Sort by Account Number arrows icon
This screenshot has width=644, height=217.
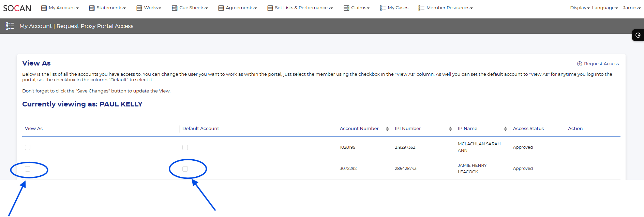coord(387,129)
